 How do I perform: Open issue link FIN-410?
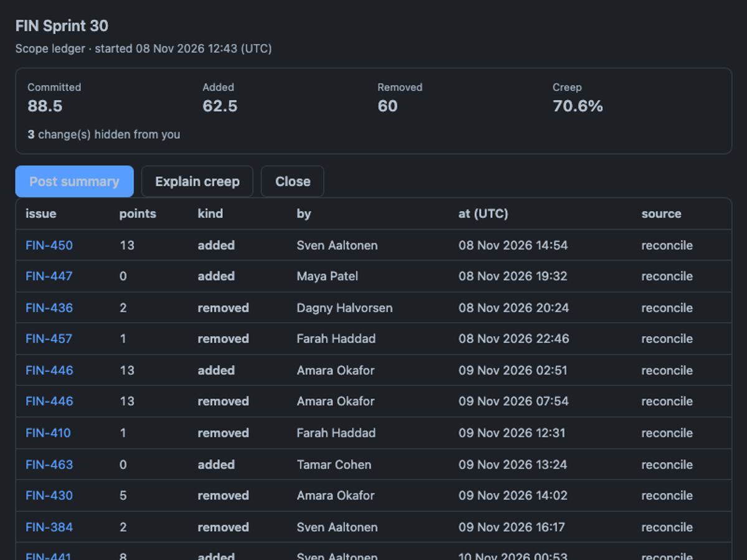point(48,433)
